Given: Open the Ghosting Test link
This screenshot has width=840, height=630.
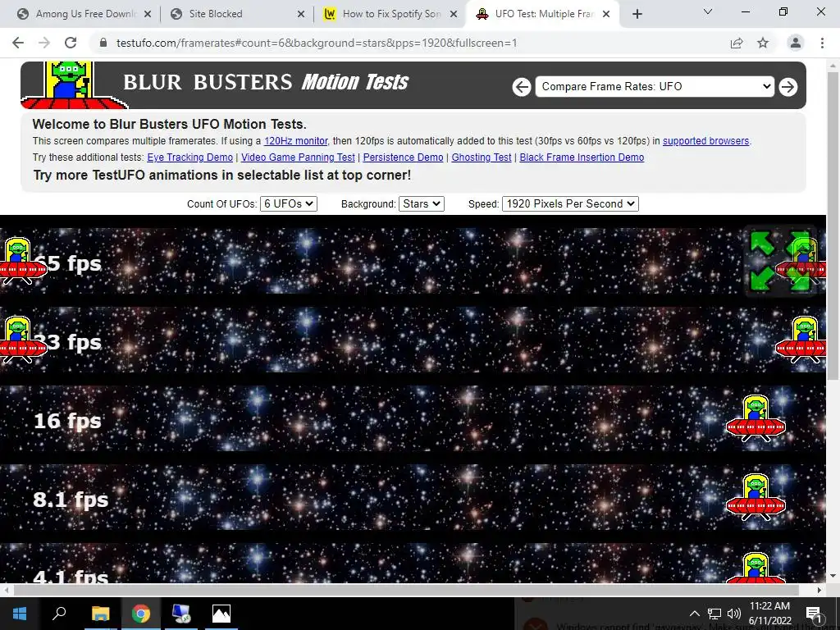Looking at the screenshot, I should point(482,157).
